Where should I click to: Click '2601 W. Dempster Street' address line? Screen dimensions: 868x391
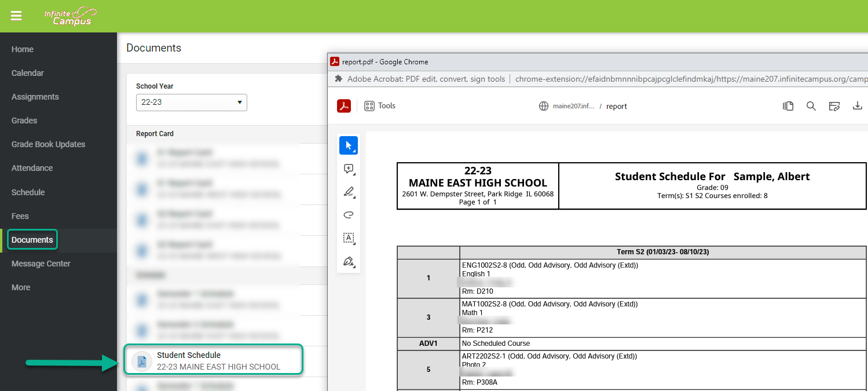478,194
